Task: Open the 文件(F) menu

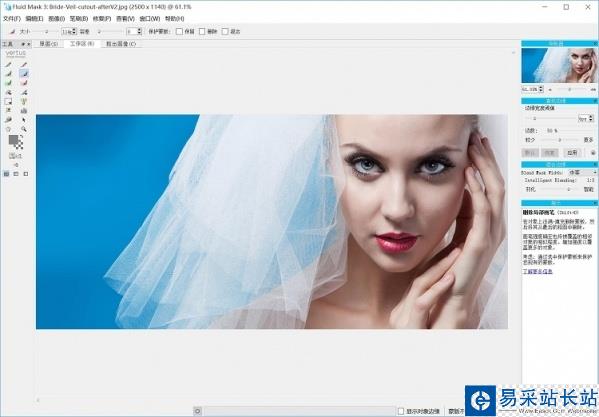Action: click(x=12, y=19)
